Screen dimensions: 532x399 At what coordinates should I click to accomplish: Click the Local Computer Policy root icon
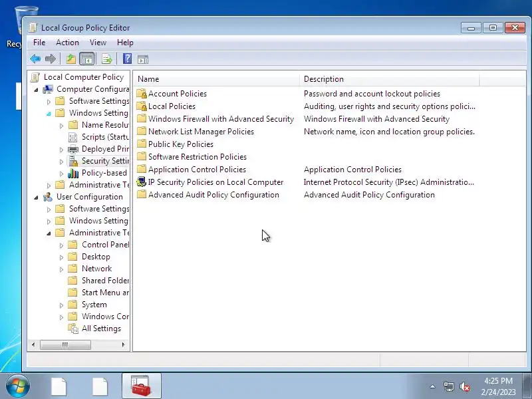click(x=35, y=77)
